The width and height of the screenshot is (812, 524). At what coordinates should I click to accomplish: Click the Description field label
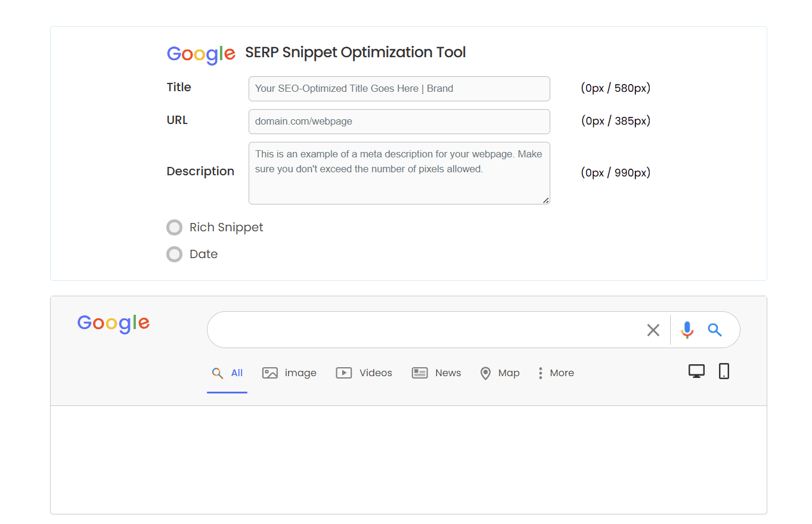point(200,172)
